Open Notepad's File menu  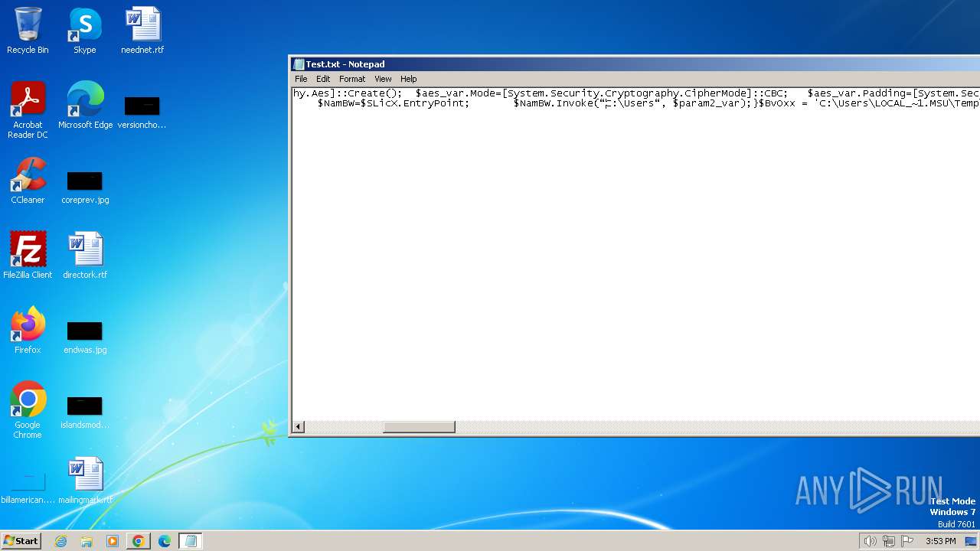pyautogui.click(x=301, y=79)
